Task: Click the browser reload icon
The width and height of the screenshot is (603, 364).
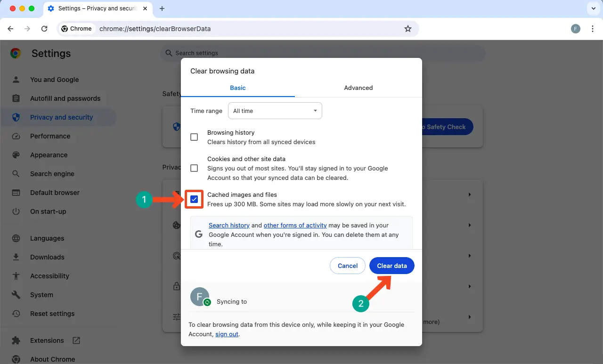Action: 44,29
